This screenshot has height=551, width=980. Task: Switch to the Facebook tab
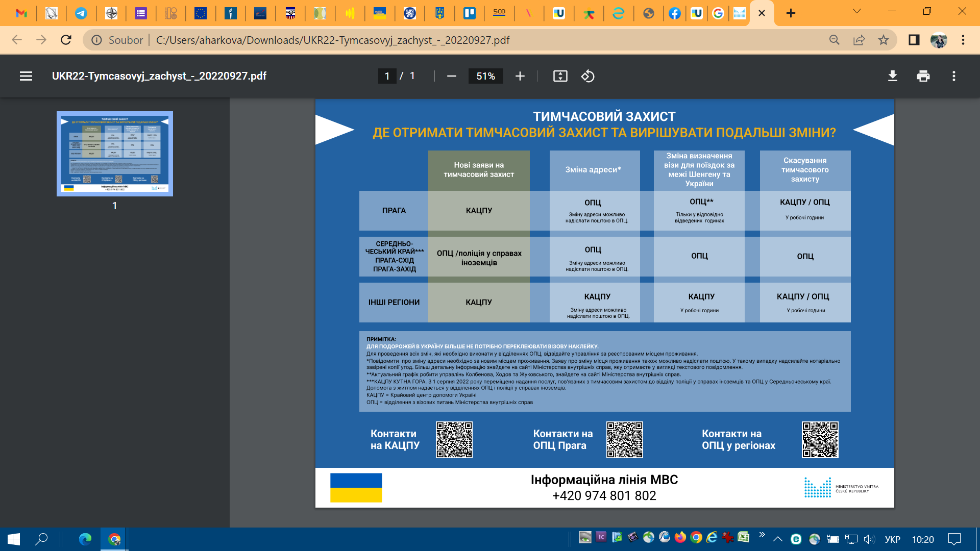674,13
